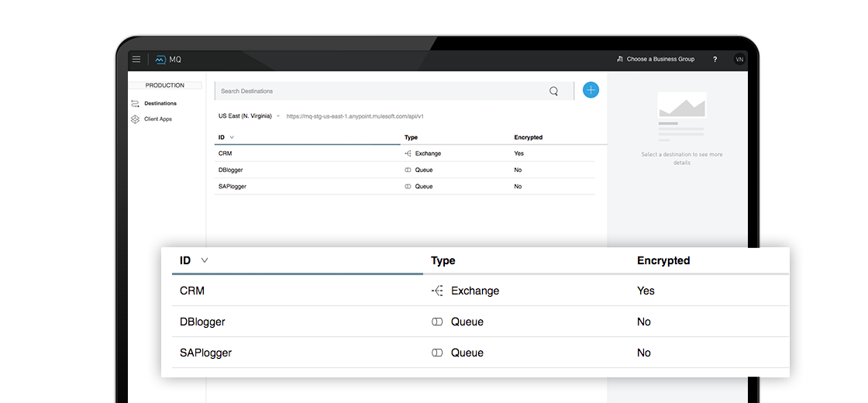Viewport: 868px width, 403px height.
Task: Click Queue icon in enlarged DBlogger row
Action: click(437, 322)
